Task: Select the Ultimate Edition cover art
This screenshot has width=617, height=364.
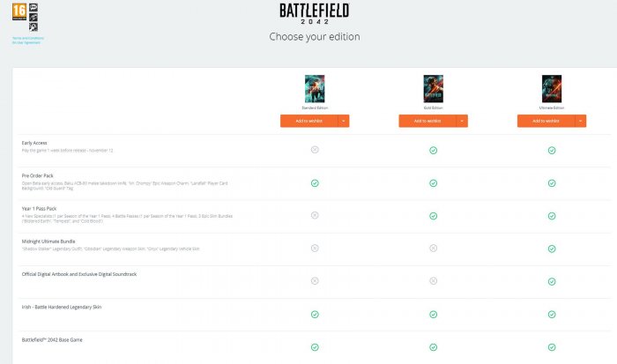Action: [x=551, y=88]
